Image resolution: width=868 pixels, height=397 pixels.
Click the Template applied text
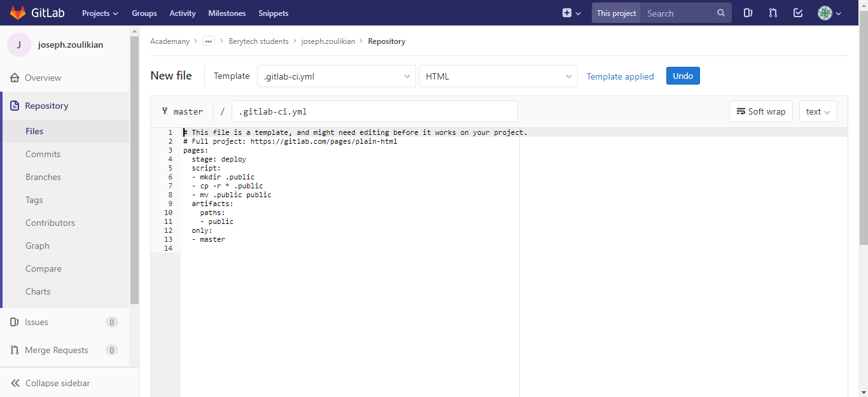coord(620,76)
